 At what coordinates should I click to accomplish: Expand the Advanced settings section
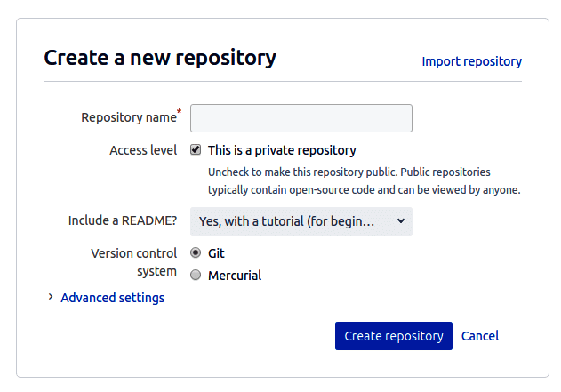coord(112,298)
